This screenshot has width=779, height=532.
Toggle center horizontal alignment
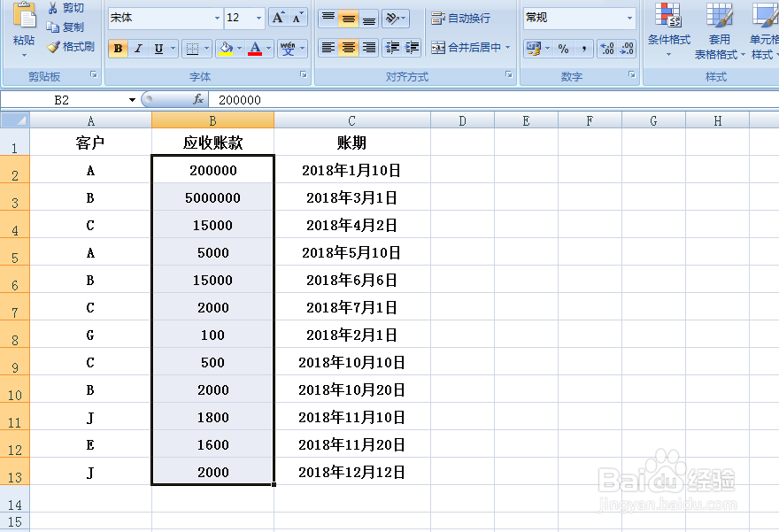(x=349, y=48)
